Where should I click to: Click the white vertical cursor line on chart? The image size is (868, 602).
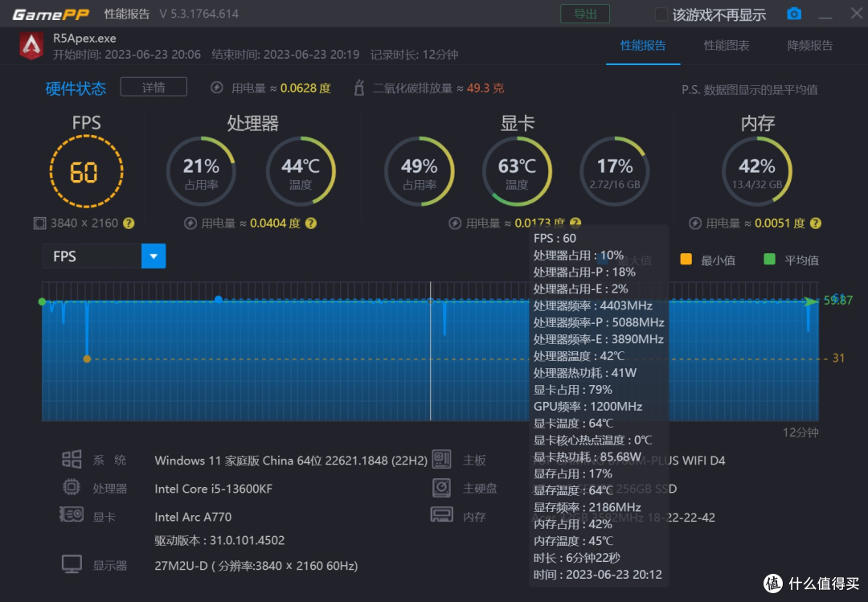pos(430,351)
